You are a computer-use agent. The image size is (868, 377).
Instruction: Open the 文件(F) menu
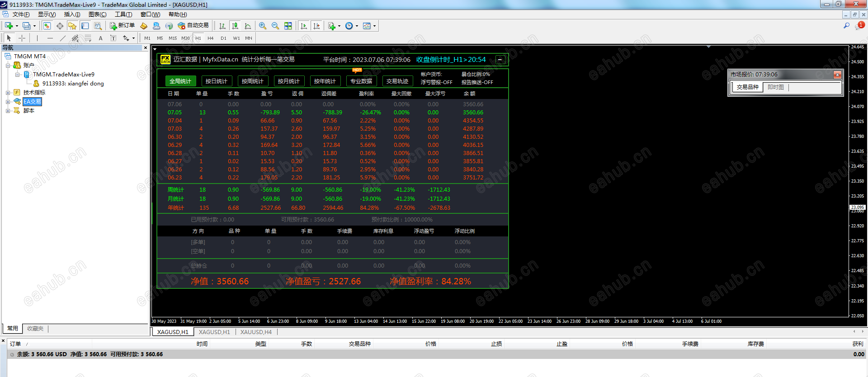(21, 14)
